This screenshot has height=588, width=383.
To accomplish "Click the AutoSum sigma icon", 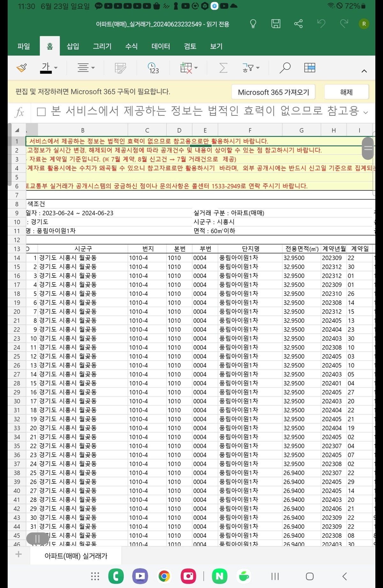I will click(x=223, y=68).
